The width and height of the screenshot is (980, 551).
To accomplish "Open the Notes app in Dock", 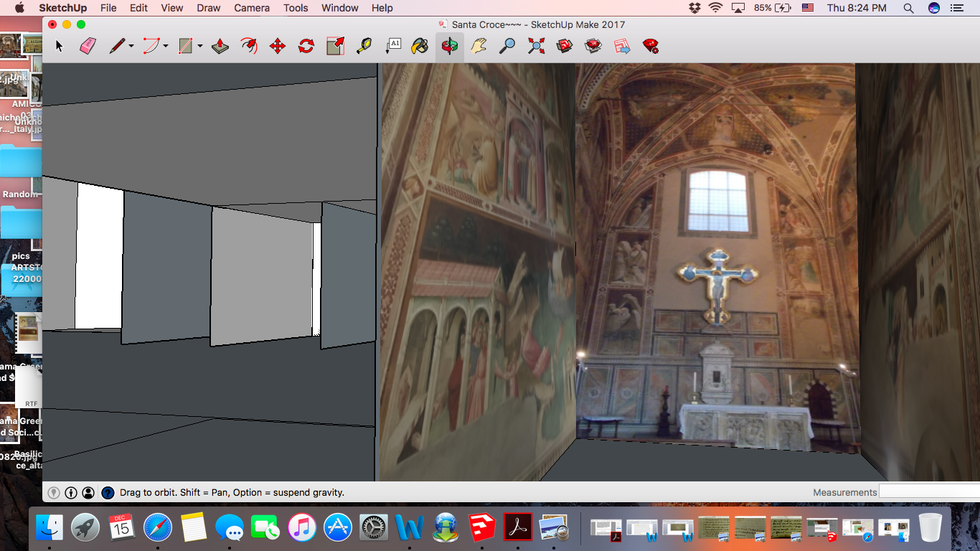I will coord(194,528).
